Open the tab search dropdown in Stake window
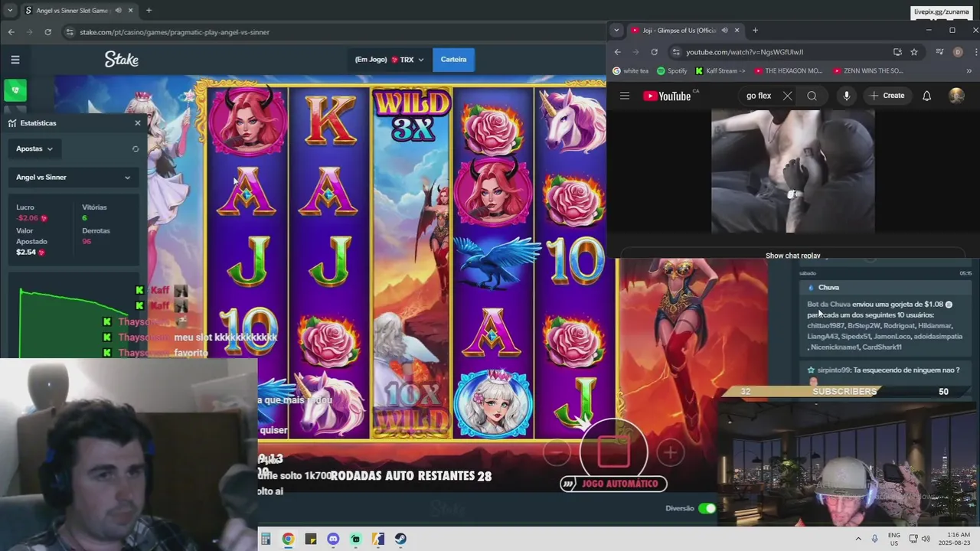 click(9, 10)
